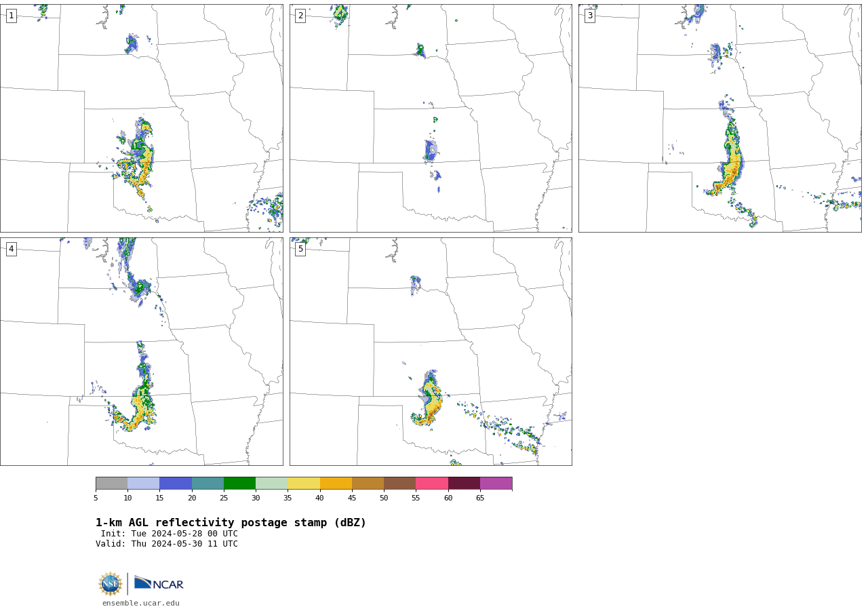Screen dimensions: 868x611
Task: Click the maroon 60-65 dBZ swatch
Action: [464, 484]
